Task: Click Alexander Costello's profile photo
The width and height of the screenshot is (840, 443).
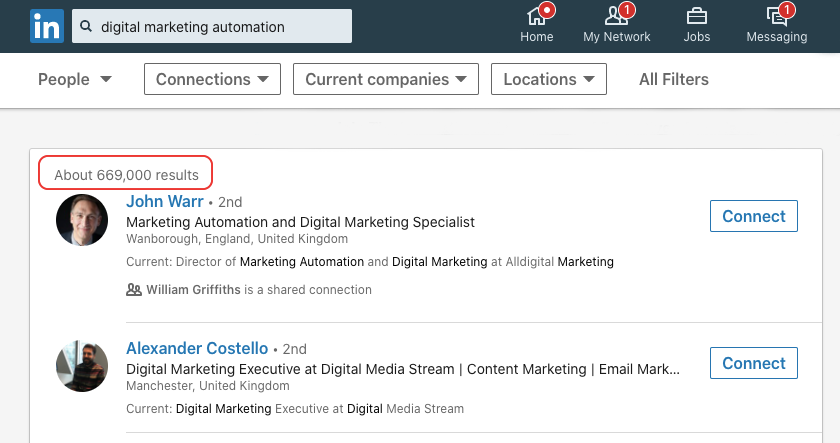Action: [x=82, y=366]
